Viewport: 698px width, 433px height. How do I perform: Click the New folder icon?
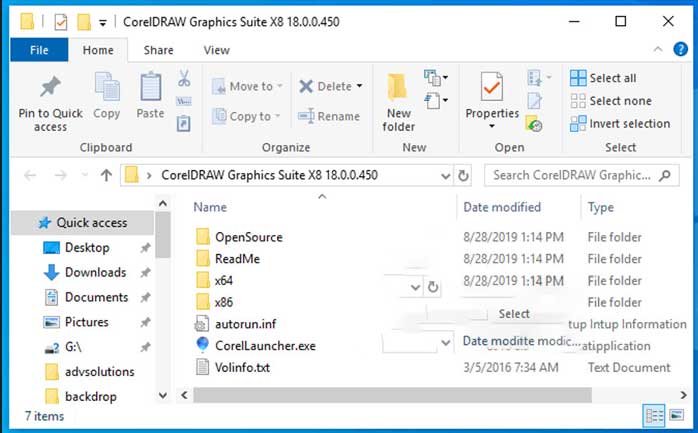(x=397, y=86)
